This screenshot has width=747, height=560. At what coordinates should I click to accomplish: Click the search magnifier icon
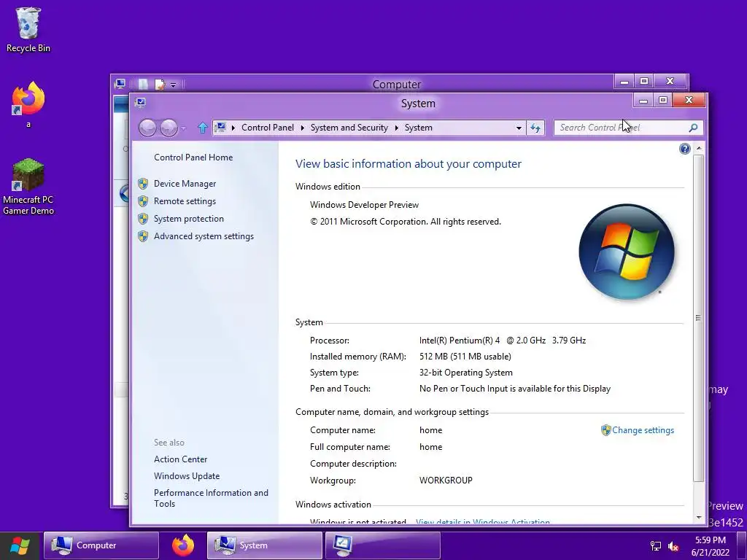tap(693, 128)
